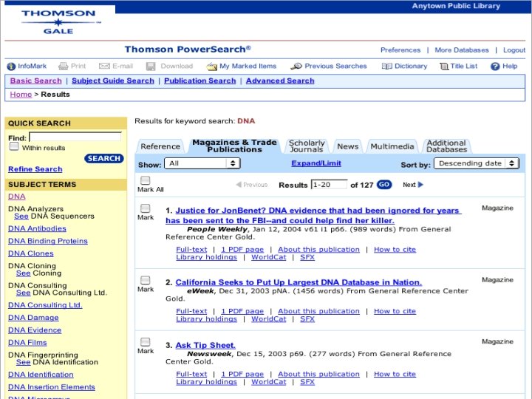Screen dimensions: 532x399
Task: Click the Find text input field
Action: (x=75, y=137)
